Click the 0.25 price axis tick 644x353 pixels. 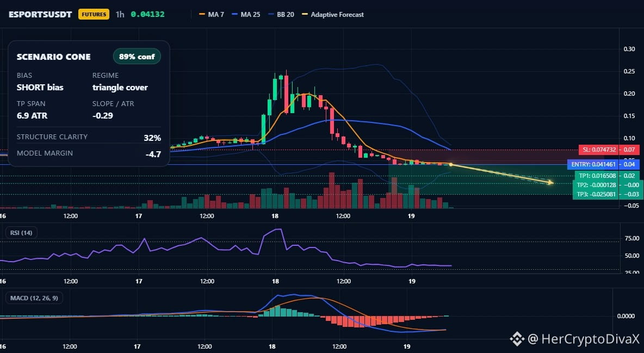tap(629, 71)
